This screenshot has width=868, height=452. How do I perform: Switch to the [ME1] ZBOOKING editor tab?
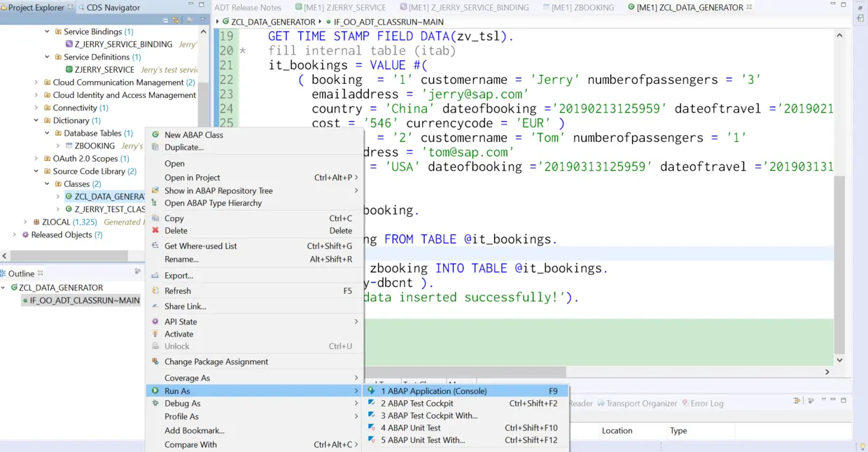pyautogui.click(x=578, y=8)
